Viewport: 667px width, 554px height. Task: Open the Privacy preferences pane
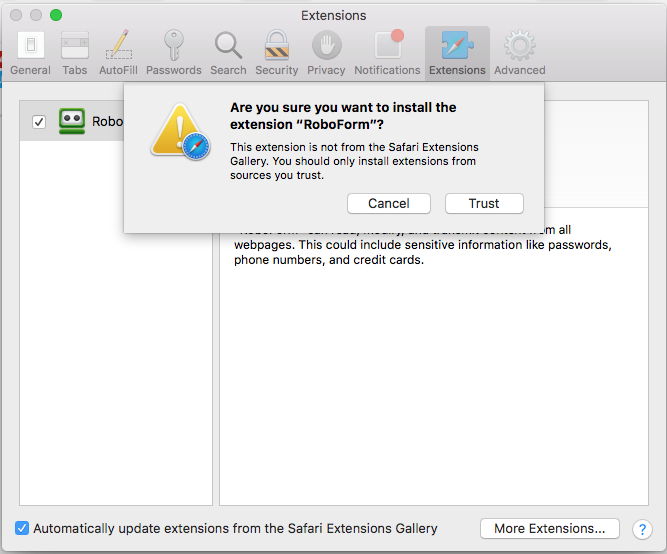pos(326,53)
